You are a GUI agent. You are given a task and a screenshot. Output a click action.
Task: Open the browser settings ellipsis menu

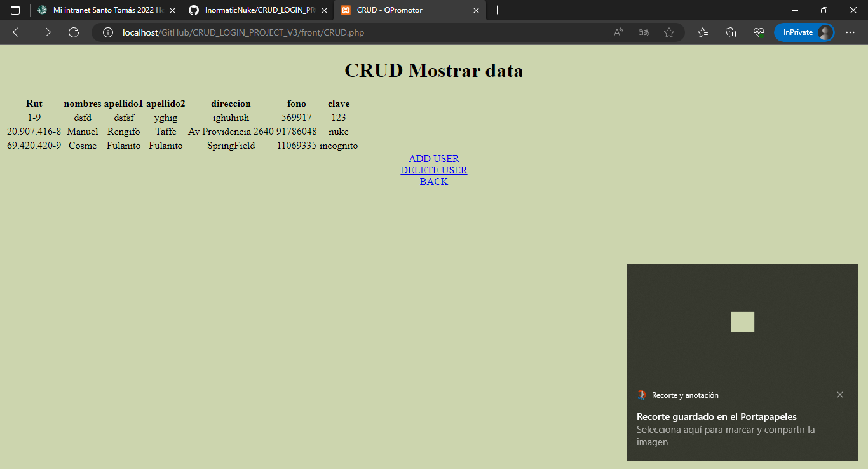tap(850, 32)
